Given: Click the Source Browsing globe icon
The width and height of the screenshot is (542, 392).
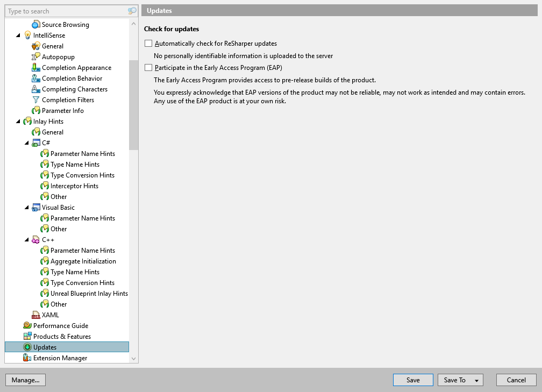Looking at the screenshot, I should (35, 25).
